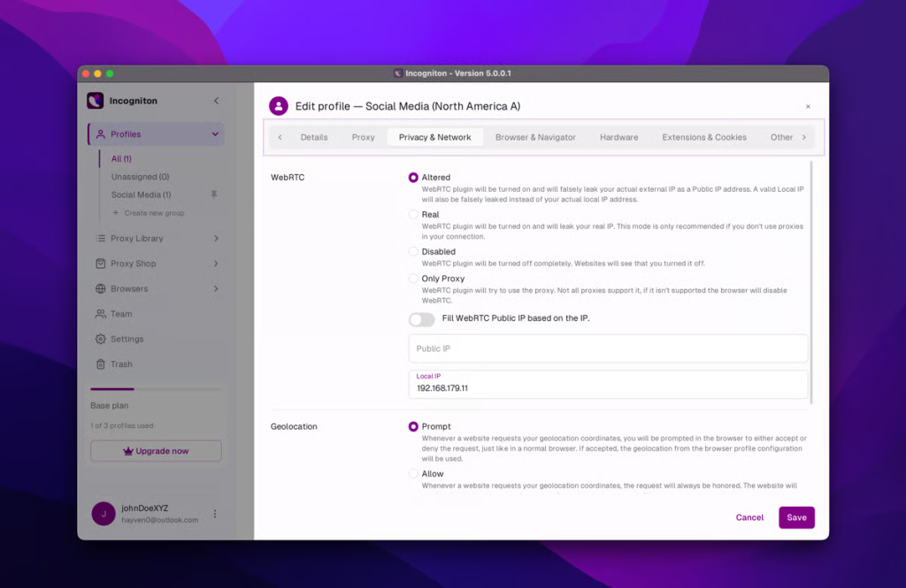Select the Real WebRTC radio option

tap(413, 214)
